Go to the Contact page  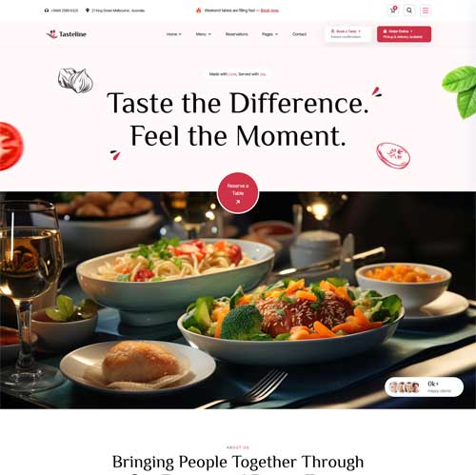click(299, 34)
